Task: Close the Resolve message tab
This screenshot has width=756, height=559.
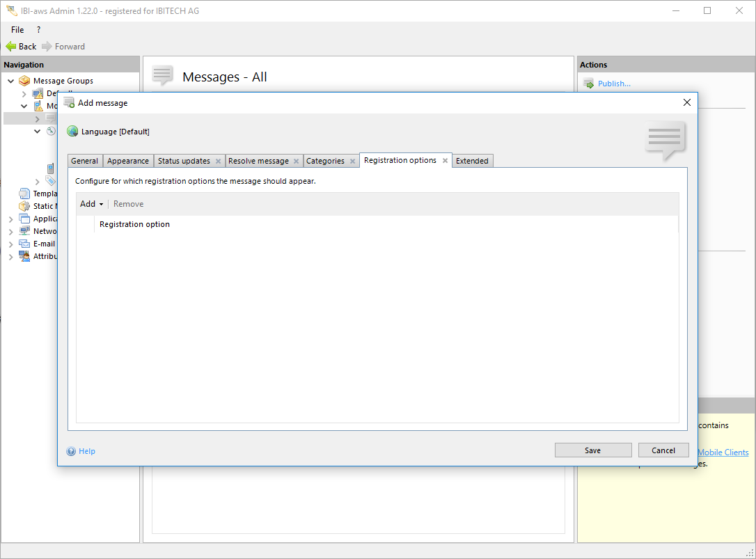Action: [296, 162]
